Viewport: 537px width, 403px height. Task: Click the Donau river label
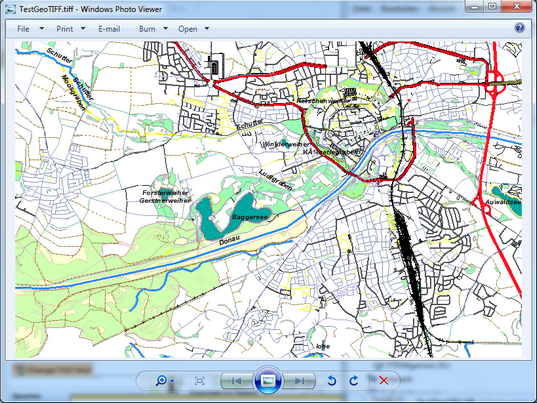pos(229,240)
